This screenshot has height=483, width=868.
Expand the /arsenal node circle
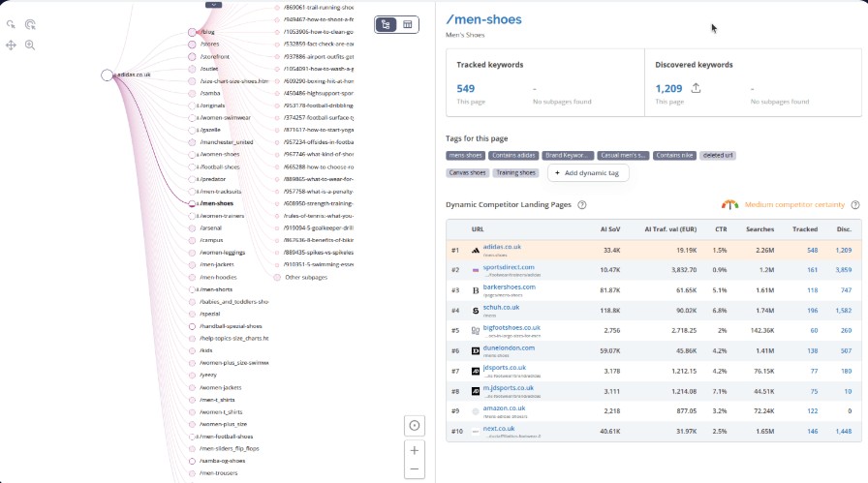coord(192,227)
